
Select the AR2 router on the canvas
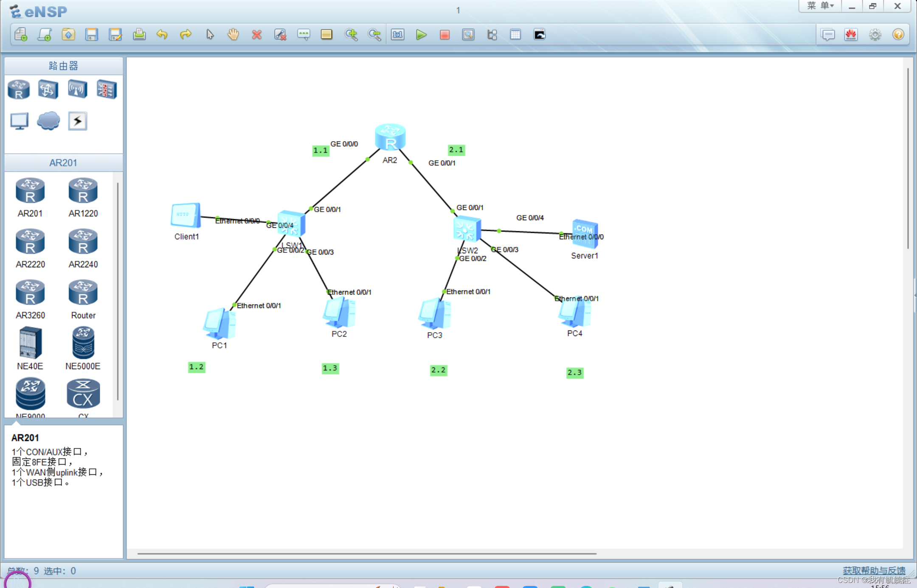[x=390, y=137]
